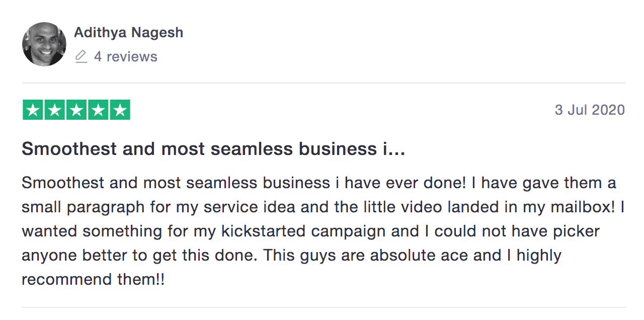Click the review date 3 Jul 2020
The width and height of the screenshot is (644, 320).
[x=590, y=110]
